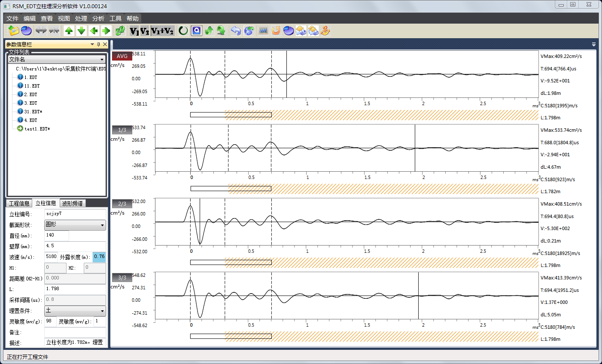Click the 外露长度 field showing 0.76
This screenshot has height=364, width=602.
[x=99, y=257]
